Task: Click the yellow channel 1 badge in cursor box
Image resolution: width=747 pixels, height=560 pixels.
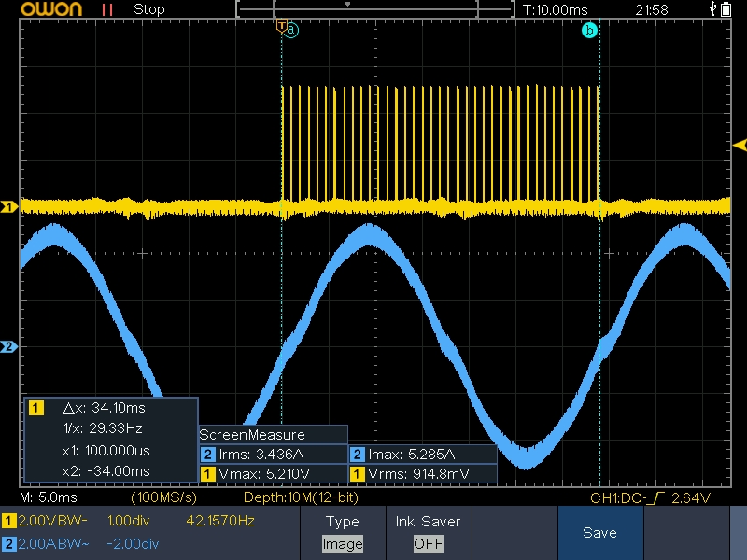Action: coord(36,408)
